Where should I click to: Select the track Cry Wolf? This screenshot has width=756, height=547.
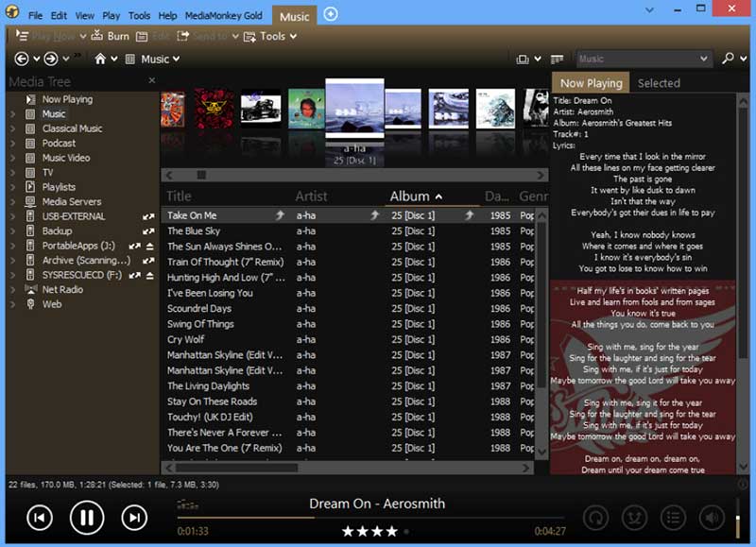point(186,339)
